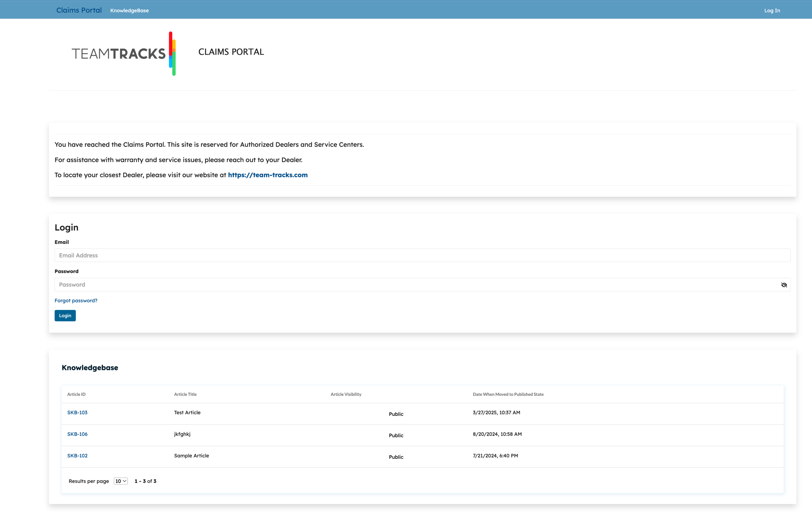Sort by Article Title column header
Viewport: 812px width, 523px height.
[x=185, y=394]
